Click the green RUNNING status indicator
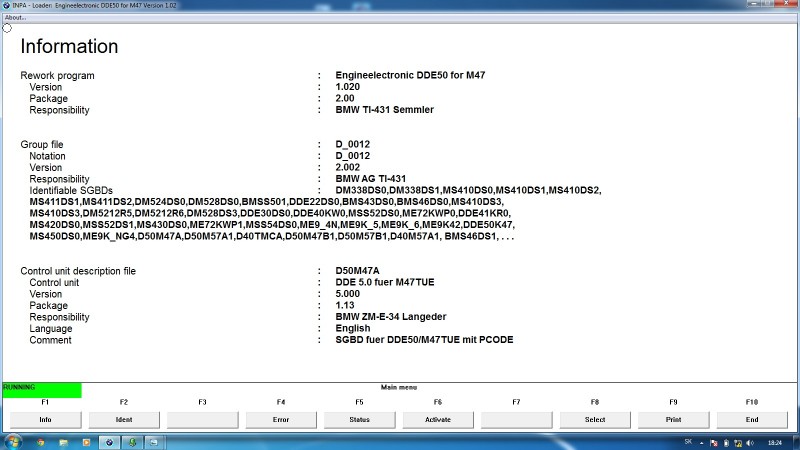Screen dimensions: 800x450 pos(42,390)
